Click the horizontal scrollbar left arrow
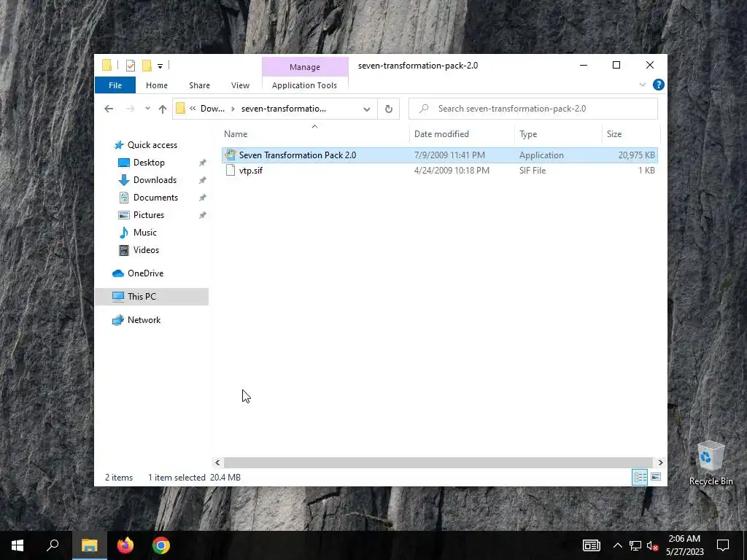The image size is (747, 560). [x=217, y=462]
